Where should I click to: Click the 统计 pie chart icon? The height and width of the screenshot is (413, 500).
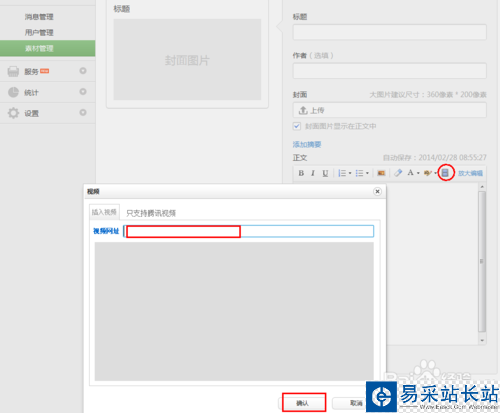click(x=13, y=92)
